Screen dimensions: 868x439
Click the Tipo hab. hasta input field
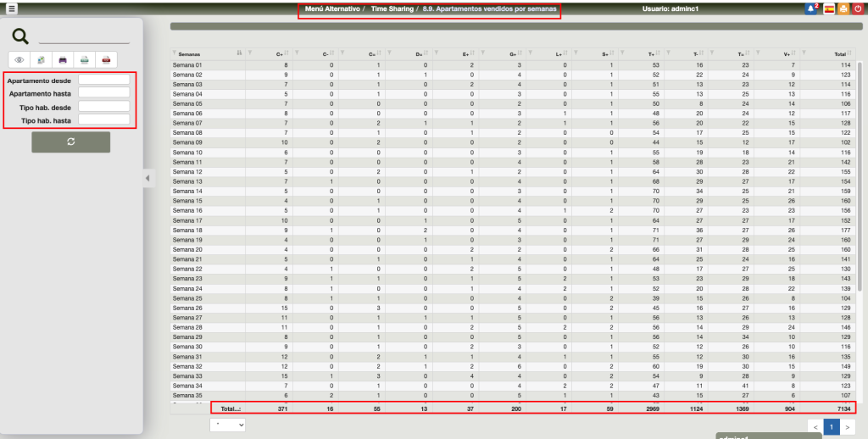point(103,120)
